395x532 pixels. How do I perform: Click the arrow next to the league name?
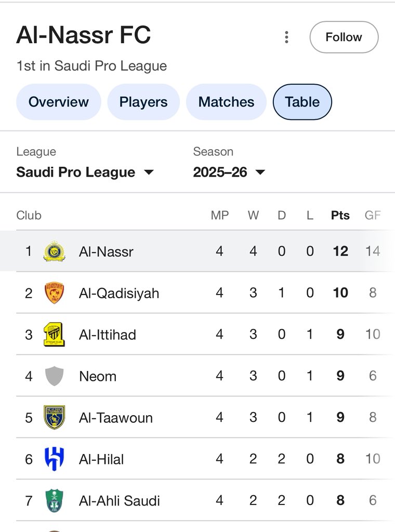(149, 172)
